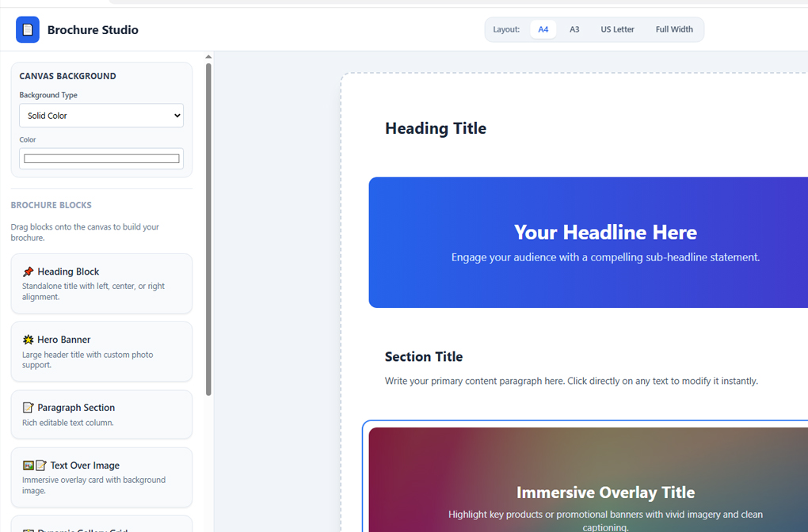
Task: Click the picture icon on Text Over Image
Action: click(x=29, y=465)
